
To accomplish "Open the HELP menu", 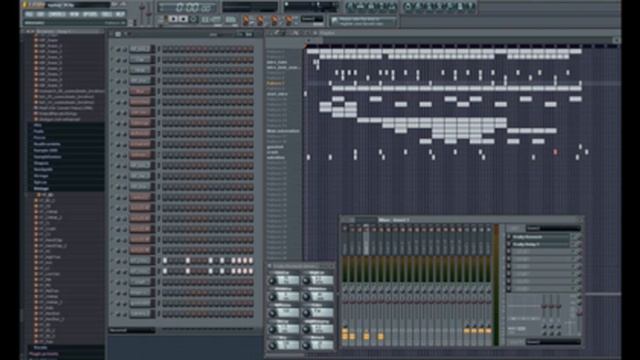I will [120, 14].
